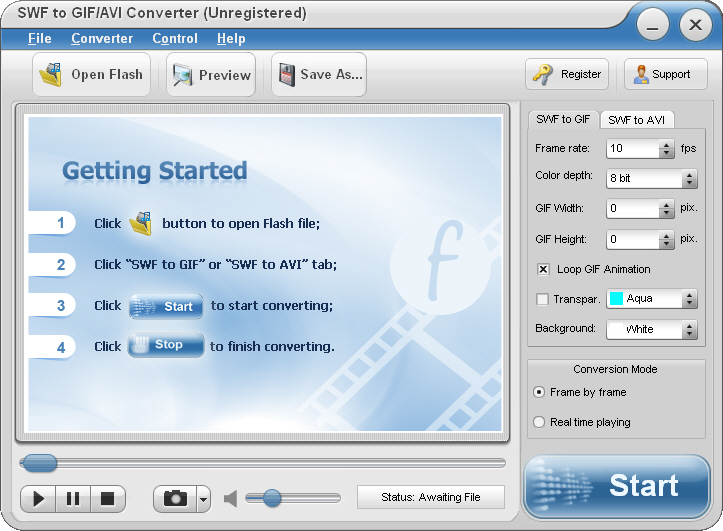Open the File menu

click(x=40, y=39)
